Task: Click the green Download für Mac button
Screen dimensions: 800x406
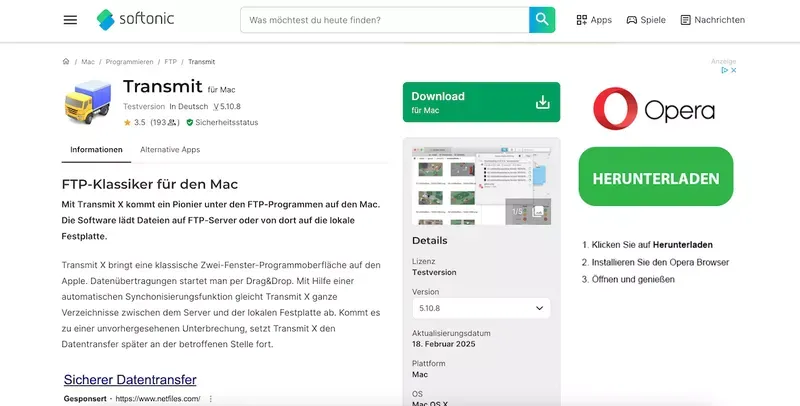Action: (481, 102)
